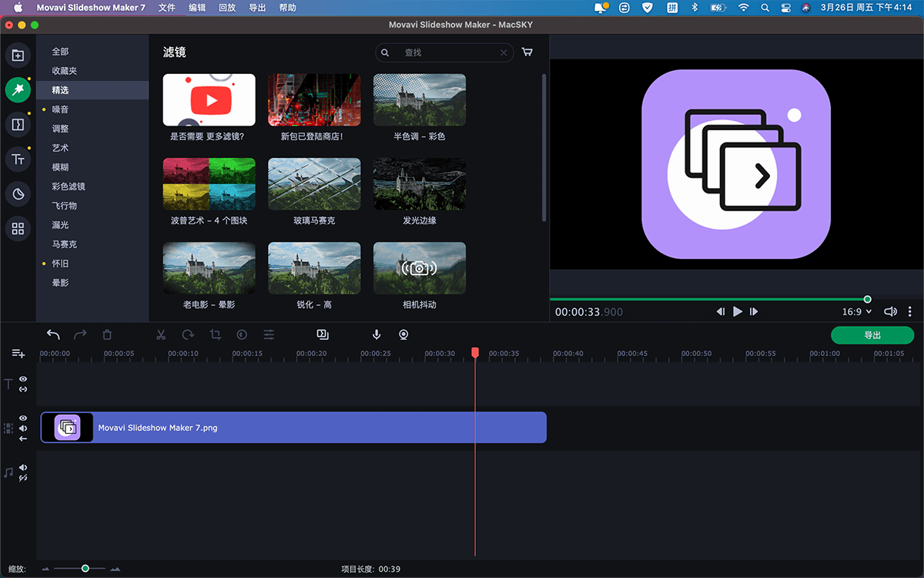The height and width of the screenshot is (578, 924).
Task: Open clip properties sliders icon
Action: point(269,334)
